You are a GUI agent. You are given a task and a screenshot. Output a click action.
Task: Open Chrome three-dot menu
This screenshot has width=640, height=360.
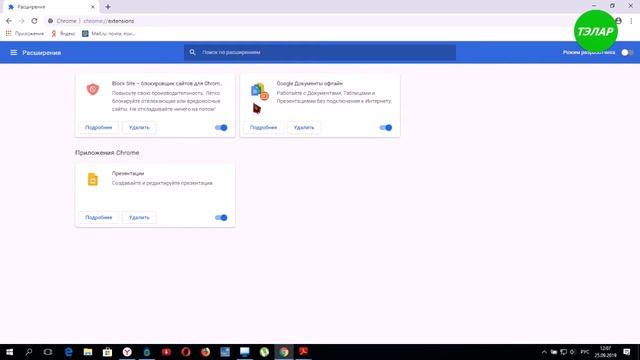point(631,21)
